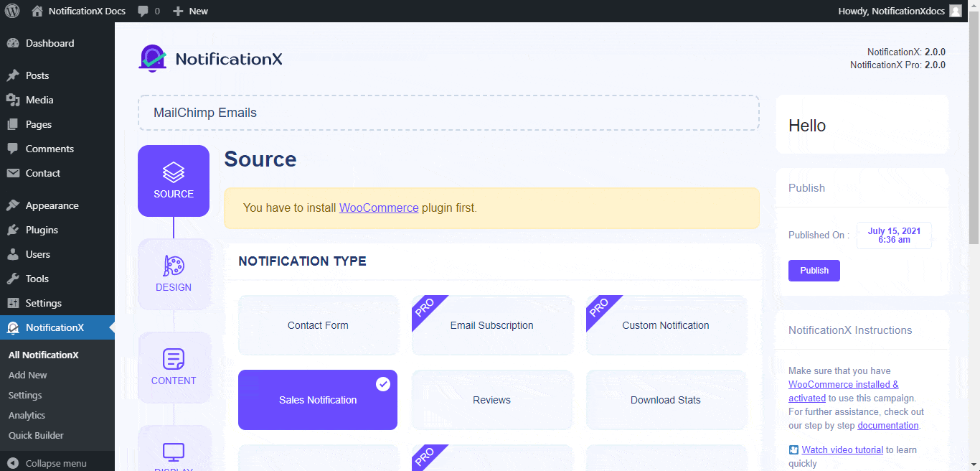Open the Contact menu item

click(57, 173)
